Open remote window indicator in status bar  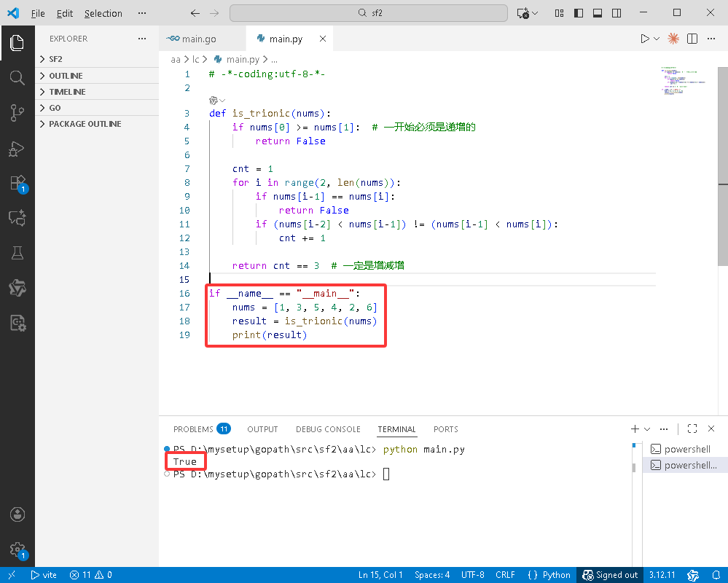[12, 575]
